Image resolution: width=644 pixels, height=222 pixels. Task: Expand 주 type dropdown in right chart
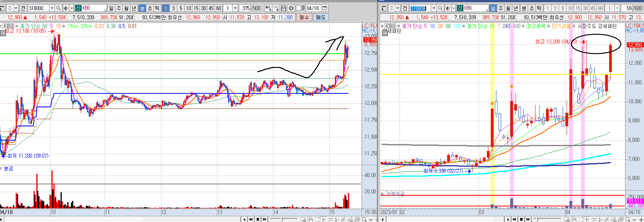[x=398, y=8]
